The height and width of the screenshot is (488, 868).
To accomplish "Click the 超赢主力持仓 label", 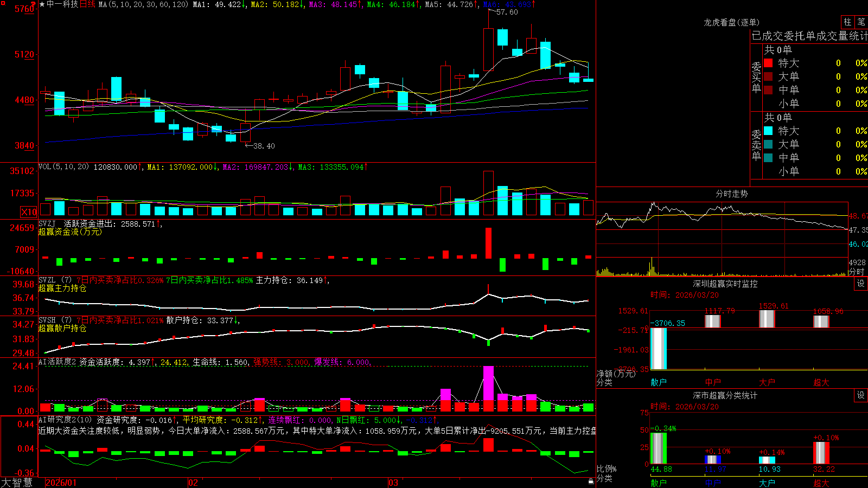I will click(x=62, y=288).
